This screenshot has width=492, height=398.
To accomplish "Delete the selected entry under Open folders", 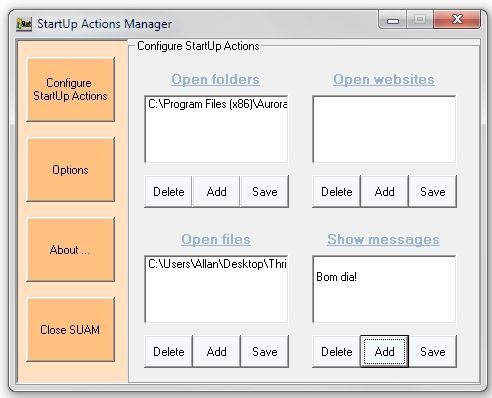I will coord(168,192).
